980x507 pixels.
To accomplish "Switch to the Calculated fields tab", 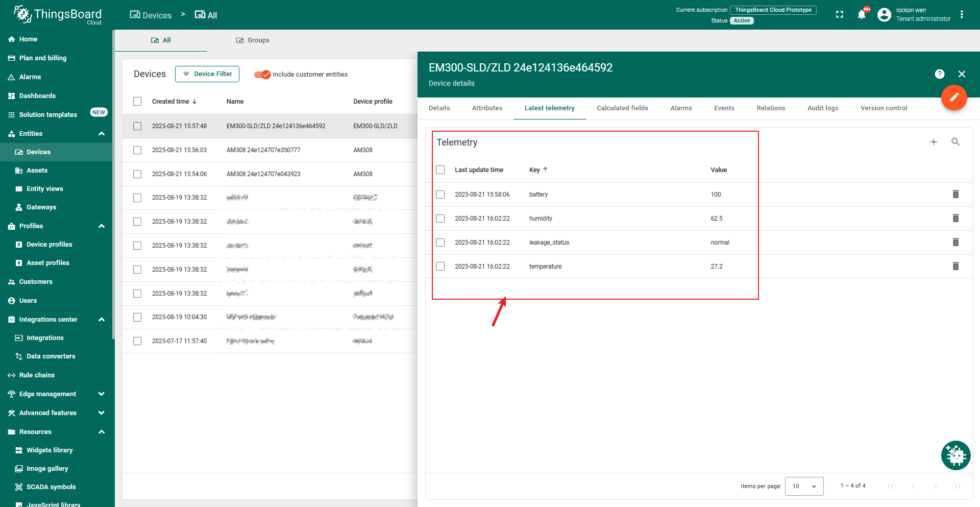I will point(622,108).
